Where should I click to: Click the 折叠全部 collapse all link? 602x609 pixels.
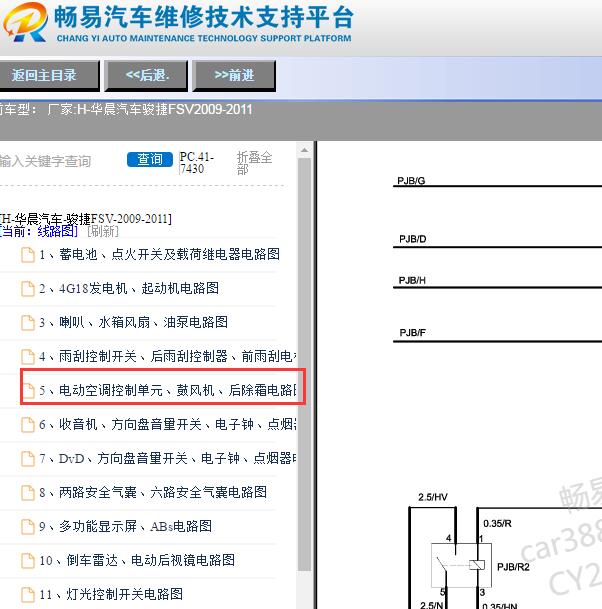tap(254, 163)
